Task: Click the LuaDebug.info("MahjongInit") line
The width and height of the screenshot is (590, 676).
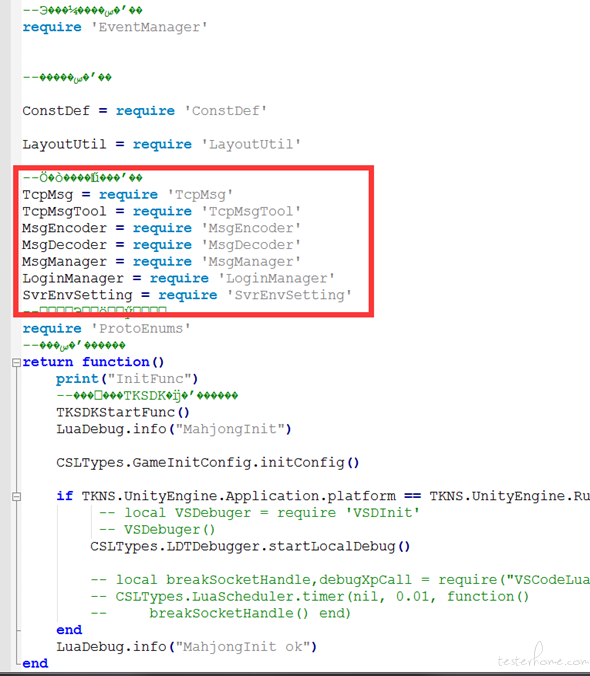Action: (174, 429)
